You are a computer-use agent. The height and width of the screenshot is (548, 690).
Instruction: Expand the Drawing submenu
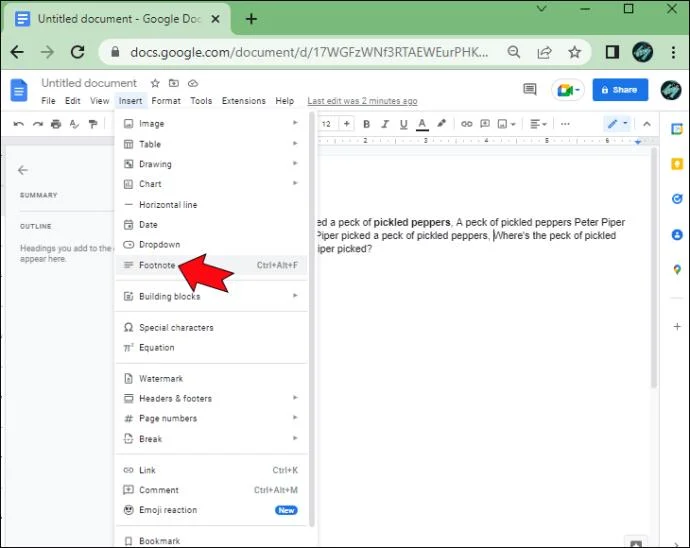(x=211, y=164)
